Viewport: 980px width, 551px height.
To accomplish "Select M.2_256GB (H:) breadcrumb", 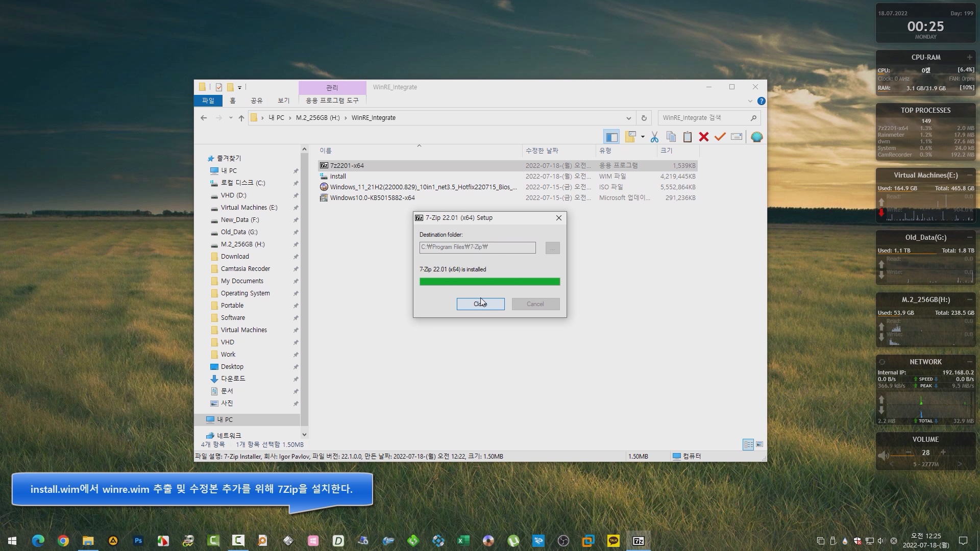I will pyautogui.click(x=317, y=118).
